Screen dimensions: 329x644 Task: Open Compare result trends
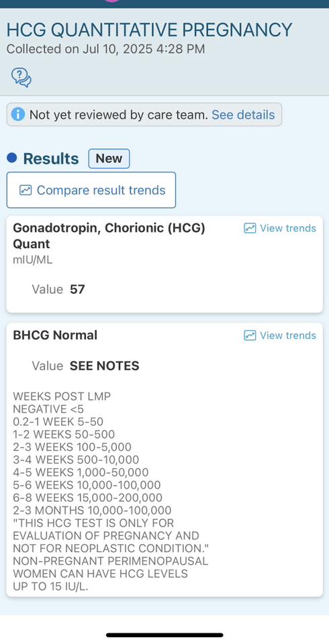[x=91, y=190]
